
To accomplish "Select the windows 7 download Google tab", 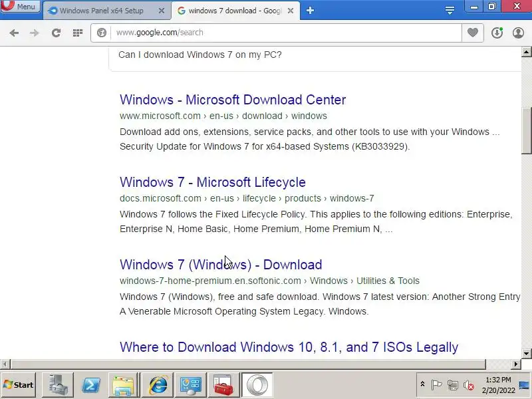I will tap(234, 11).
